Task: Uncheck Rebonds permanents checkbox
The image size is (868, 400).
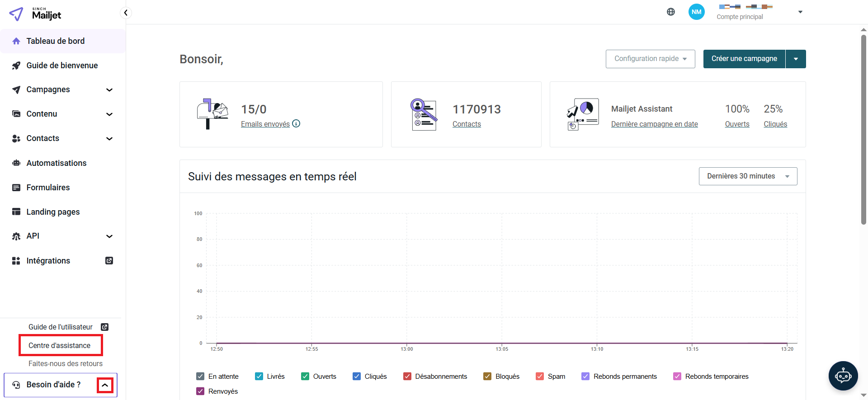Action: [585, 376]
